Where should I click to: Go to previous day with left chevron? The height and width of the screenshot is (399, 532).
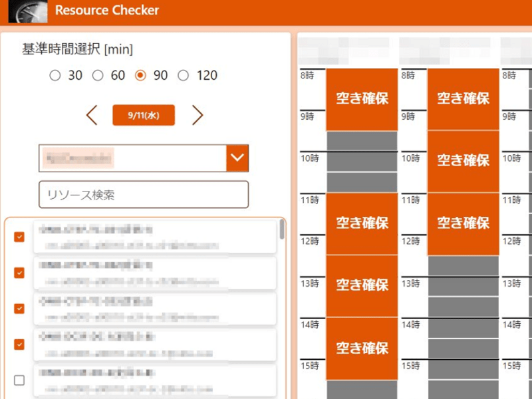tap(92, 115)
